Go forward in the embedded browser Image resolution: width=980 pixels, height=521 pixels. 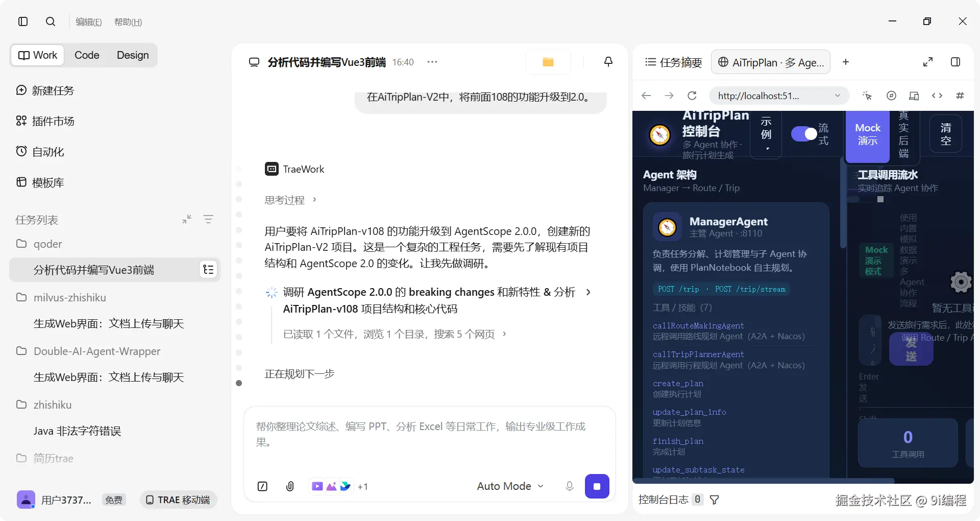pos(669,96)
